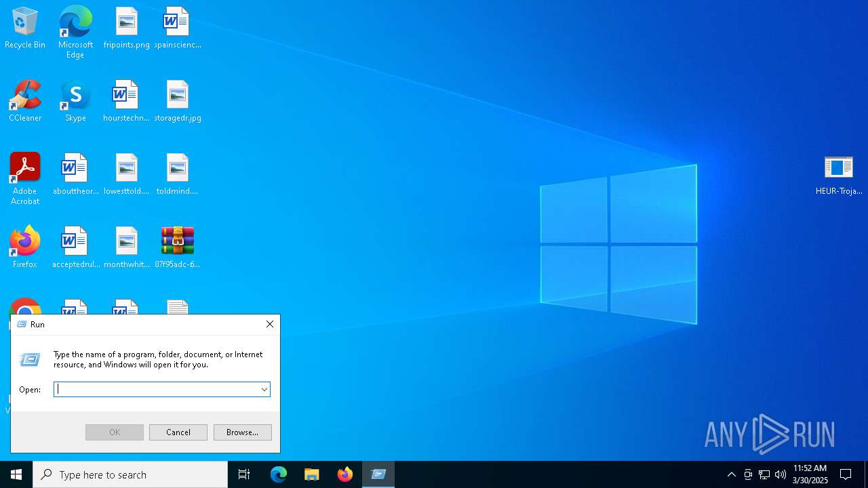Image resolution: width=868 pixels, height=488 pixels.
Task: Open Adobe Acrobat desktop shortcut
Action: (x=25, y=179)
